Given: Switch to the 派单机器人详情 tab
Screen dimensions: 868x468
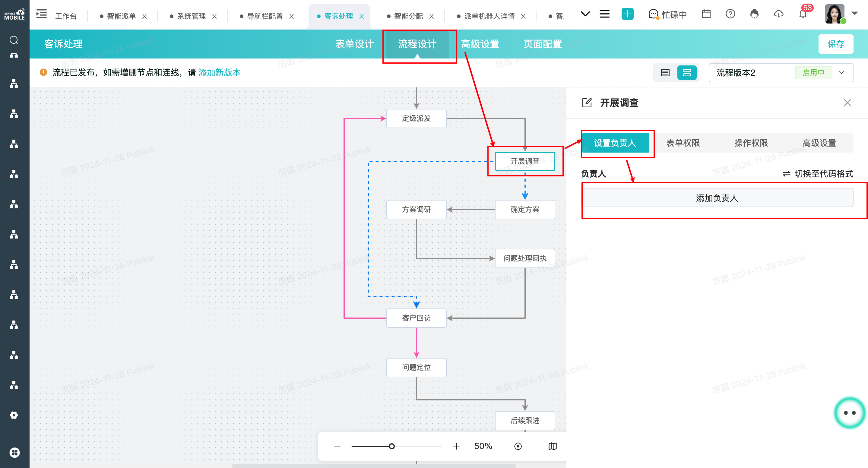Looking at the screenshot, I should [489, 16].
